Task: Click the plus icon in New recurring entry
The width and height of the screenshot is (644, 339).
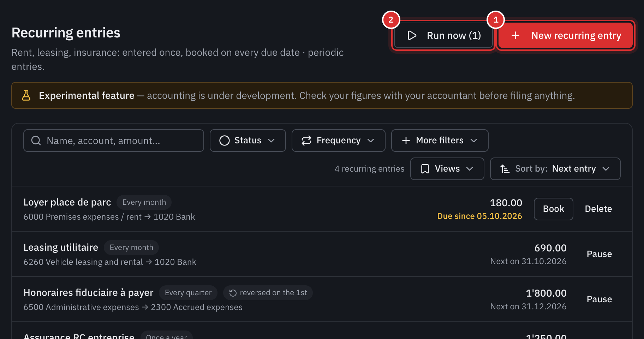Action: (515, 35)
